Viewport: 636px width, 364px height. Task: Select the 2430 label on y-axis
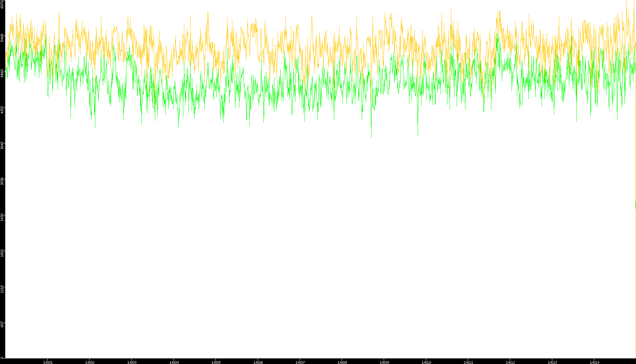tap(2, 217)
